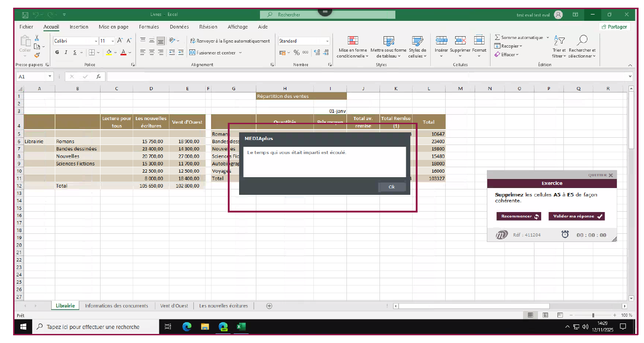Click the Supprimer cells icon
The height and width of the screenshot is (343, 644).
[460, 41]
